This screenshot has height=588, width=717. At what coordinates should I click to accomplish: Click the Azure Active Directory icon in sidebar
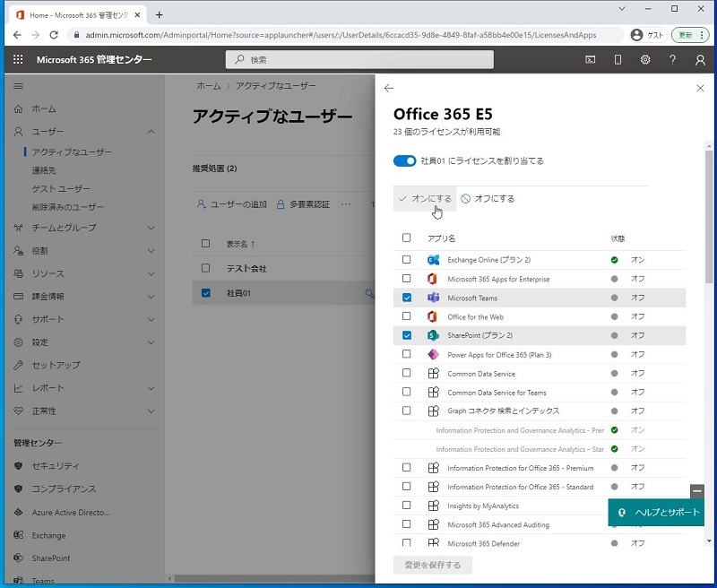(18, 512)
